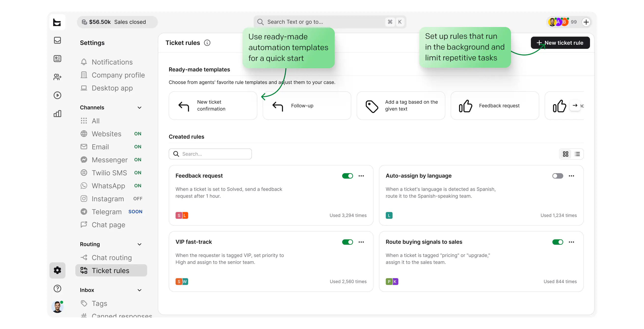Click New ticket rule button
Screen dimensions: 644x329
560,43
